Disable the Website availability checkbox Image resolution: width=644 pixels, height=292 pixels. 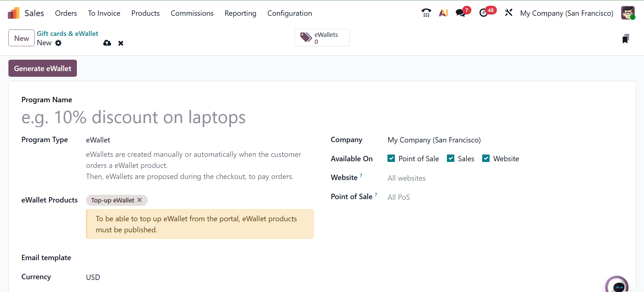click(486, 159)
